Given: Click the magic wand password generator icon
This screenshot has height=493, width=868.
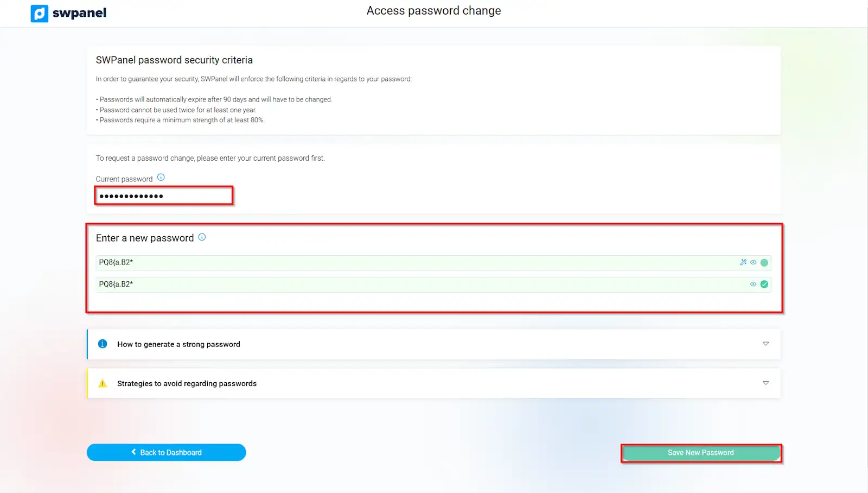Looking at the screenshot, I should point(743,262).
